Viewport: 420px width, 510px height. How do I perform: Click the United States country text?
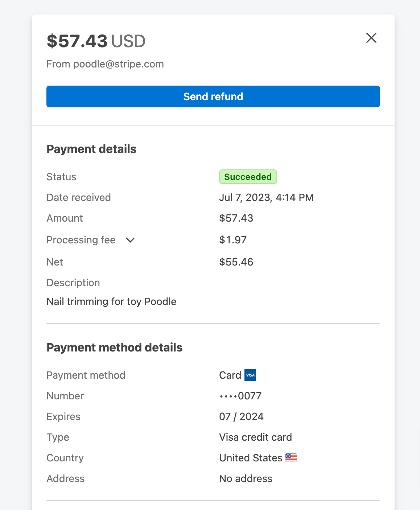coord(251,458)
